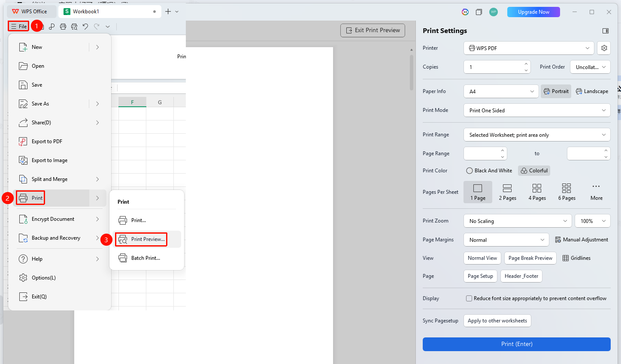Viewport: 621px width, 364px height.
Task: Switch orientation to Portrait
Action: [x=556, y=91]
